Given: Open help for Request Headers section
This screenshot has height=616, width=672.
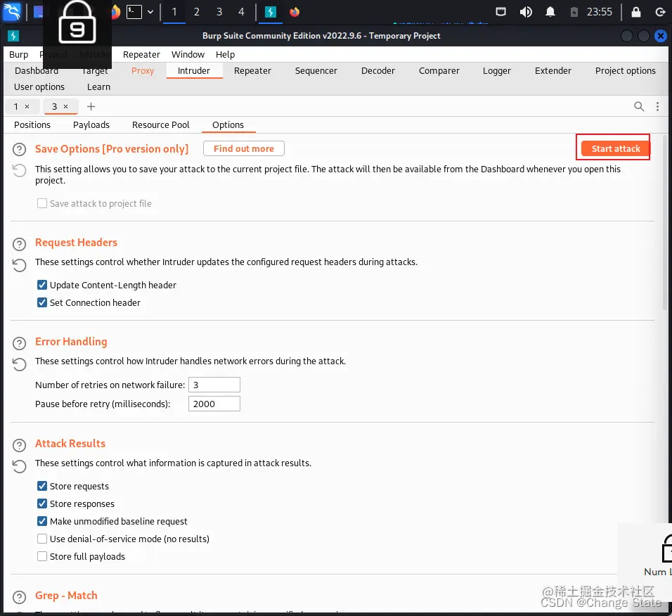Looking at the screenshot, I should pyautogui.click(x=19, y=244).
